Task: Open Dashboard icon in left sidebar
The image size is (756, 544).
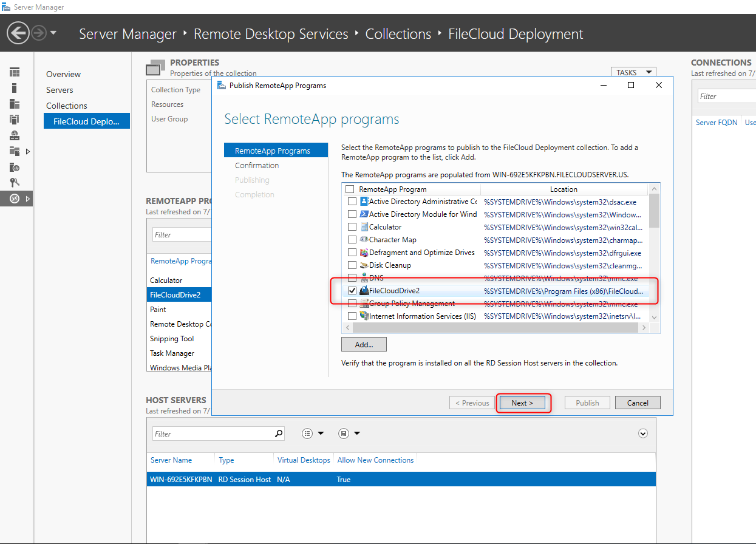Action: (x=15, y=72)
